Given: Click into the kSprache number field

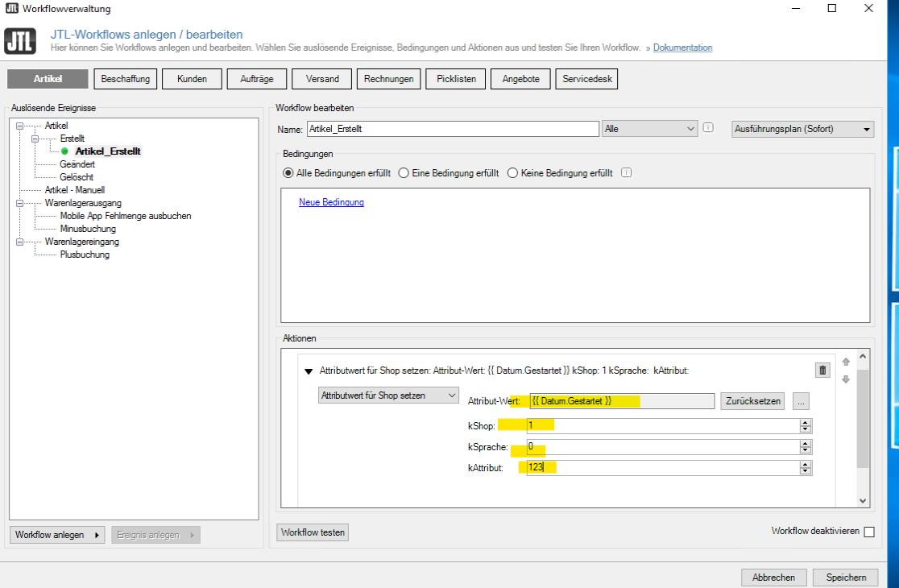Looking at the screenshot, I should coord(663,447).
